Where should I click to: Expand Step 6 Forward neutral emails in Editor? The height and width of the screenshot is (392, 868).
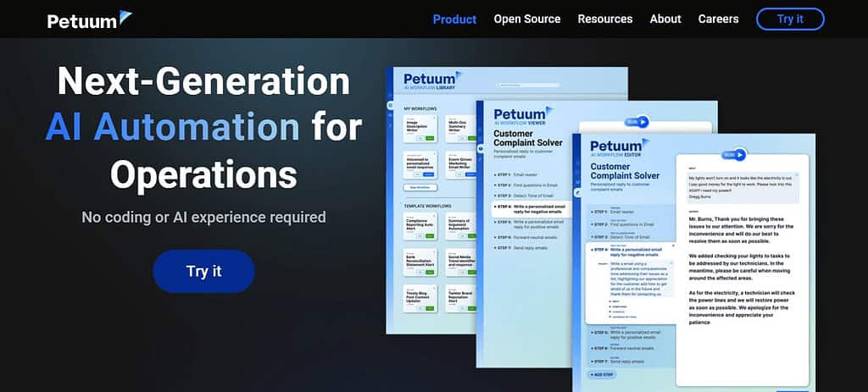point(622,348)
